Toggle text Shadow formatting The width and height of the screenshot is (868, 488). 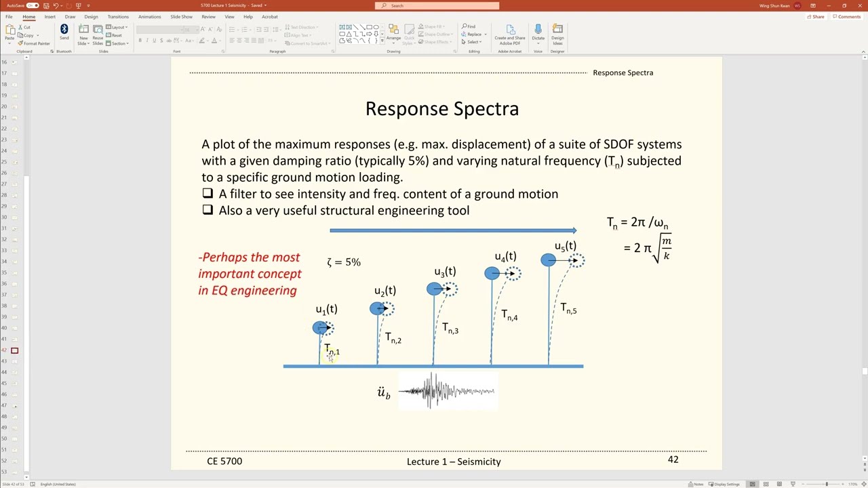[161, 41]
